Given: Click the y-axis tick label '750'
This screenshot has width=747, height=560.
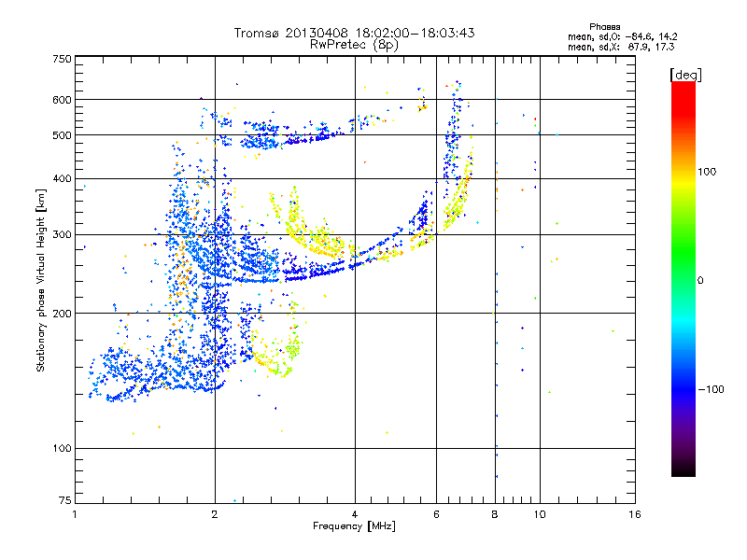Looking at the screenshot, I should [62, 59].
